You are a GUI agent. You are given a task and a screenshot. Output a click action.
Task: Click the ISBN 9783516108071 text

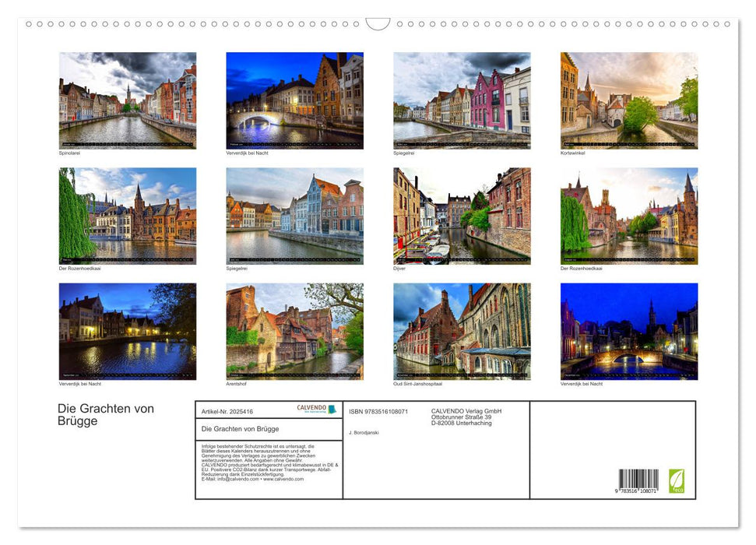tap(378, 411)
